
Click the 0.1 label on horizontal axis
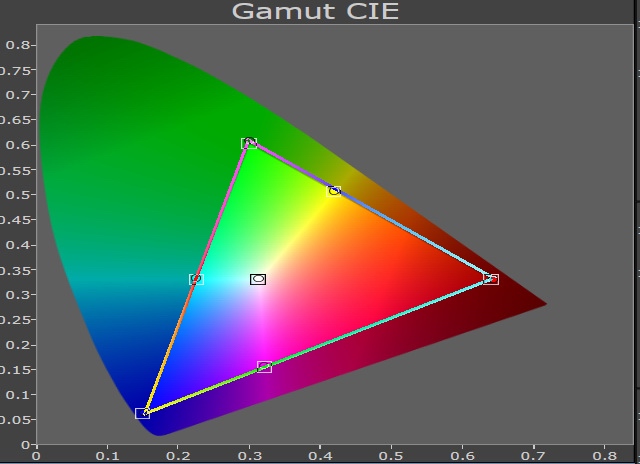(x=107, y=456)
